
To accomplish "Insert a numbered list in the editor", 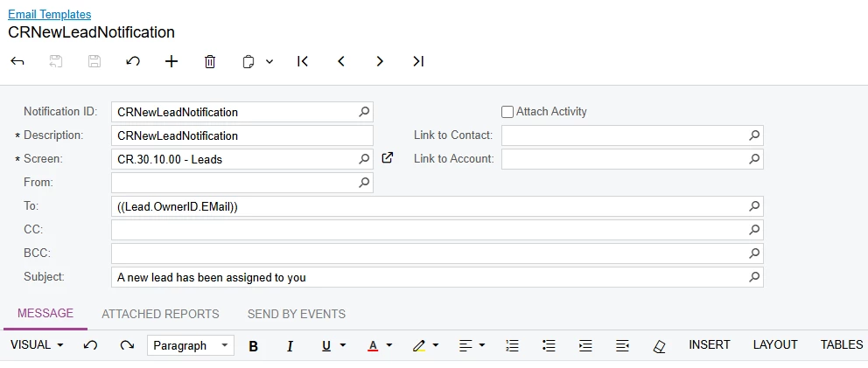I will (513, 346).
